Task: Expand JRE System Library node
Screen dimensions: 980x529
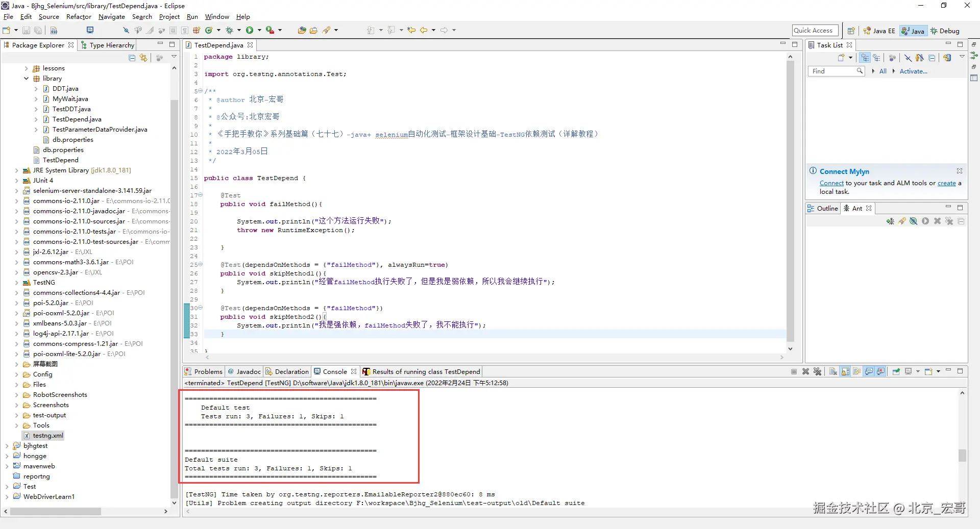Action: point(16,170)
